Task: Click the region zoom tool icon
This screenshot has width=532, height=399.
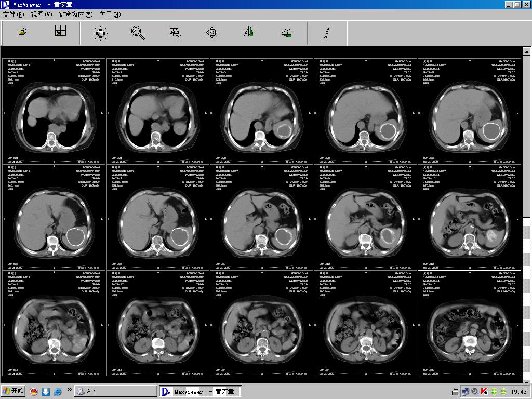Action: pyautogui.click(x=175, y=33)
